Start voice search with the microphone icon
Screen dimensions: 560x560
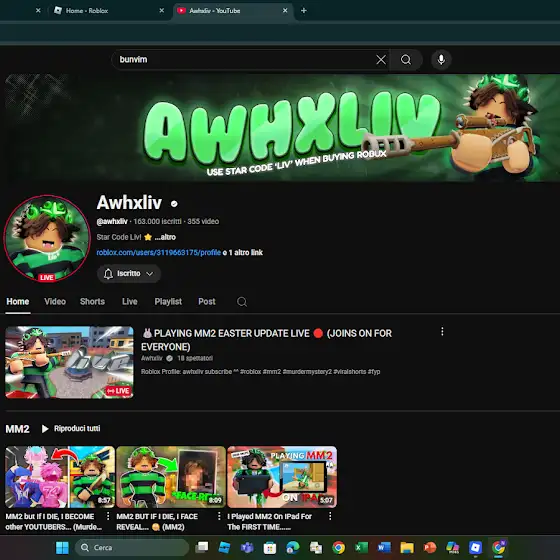pyautogui.click(x=441, y=60)
